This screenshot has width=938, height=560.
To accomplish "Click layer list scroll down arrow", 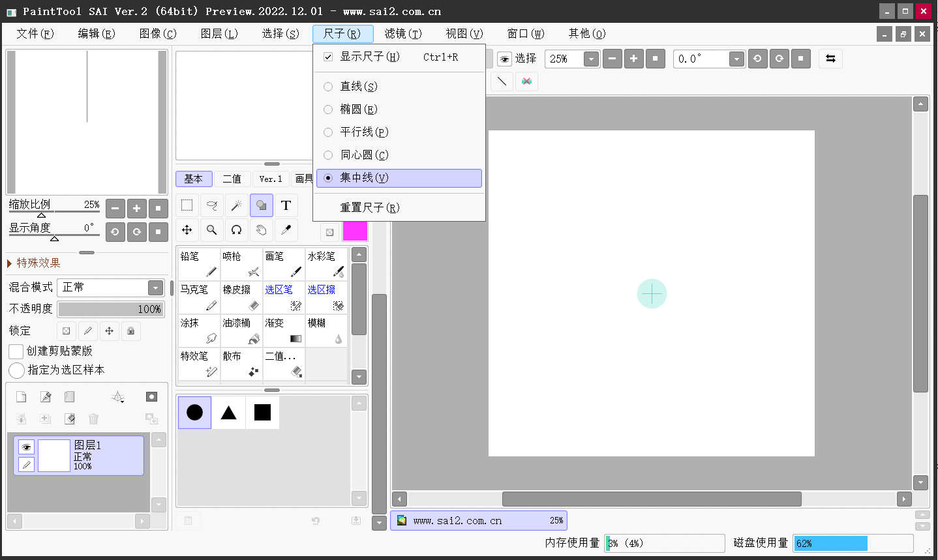I will [x=159, y=505].
